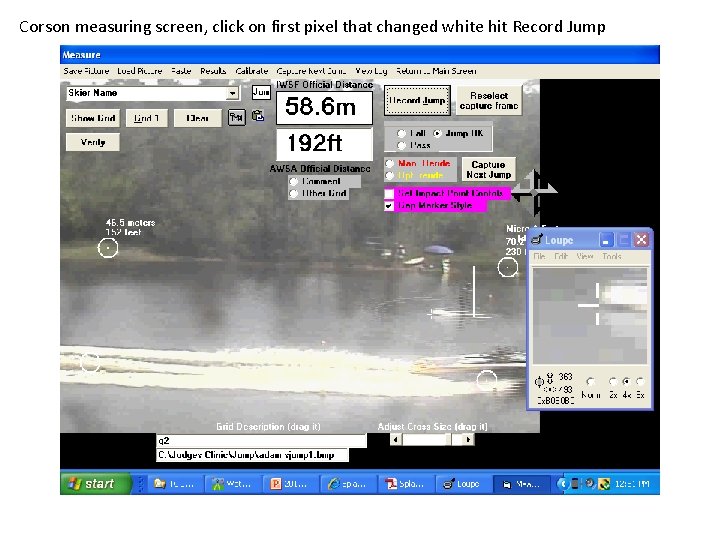Click the 192ft AWSA distance display
720x540 pixels.
click(x=324, y=144)
